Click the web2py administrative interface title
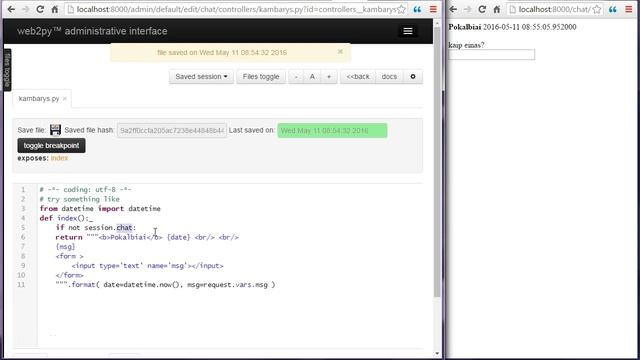Screen dimensions: 640x360 [x=92, y=31]
